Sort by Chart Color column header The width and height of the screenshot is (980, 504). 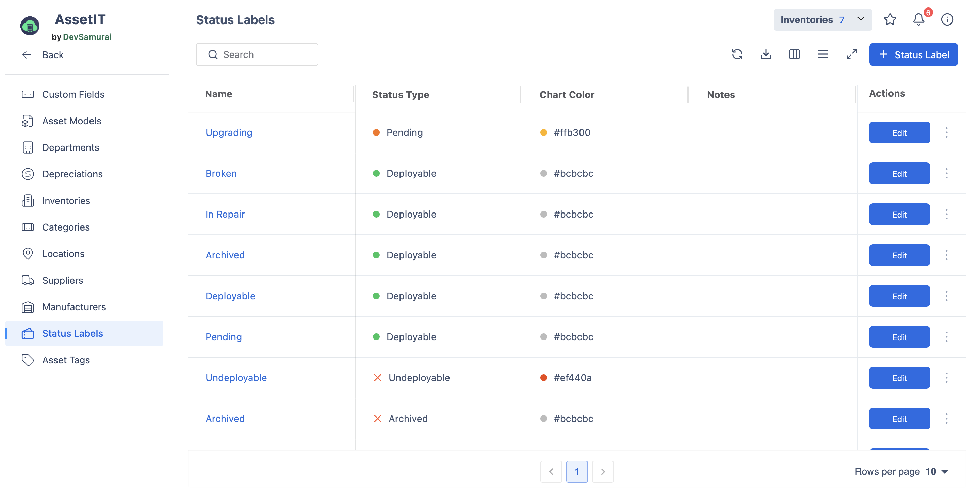[x=567, y=94]
